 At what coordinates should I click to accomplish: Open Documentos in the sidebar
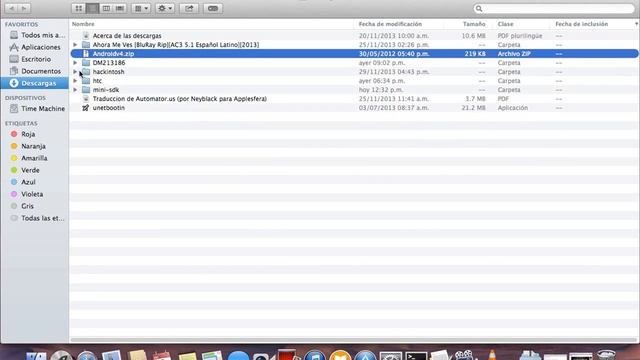(x=35, y=71)
